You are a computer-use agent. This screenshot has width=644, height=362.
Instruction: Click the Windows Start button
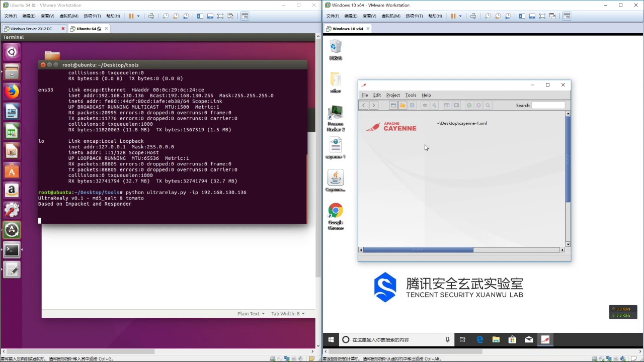pyautogui.click(x=331, y=340)
